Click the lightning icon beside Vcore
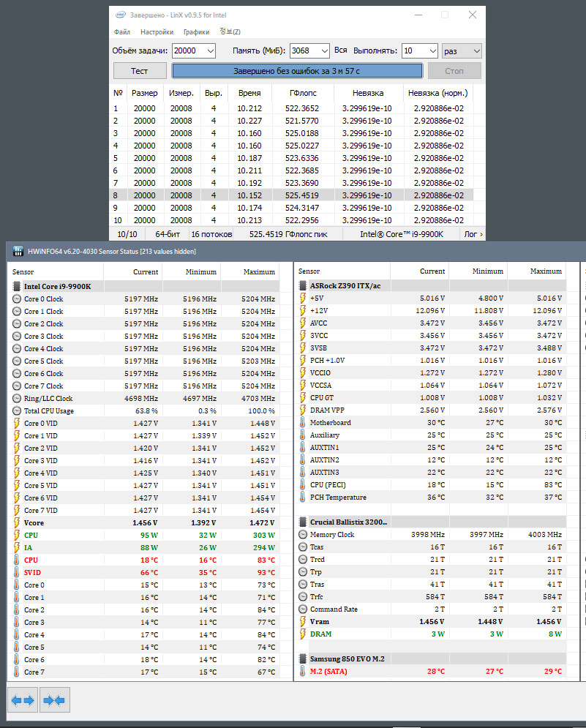 pyautogui.click(x=17, y=523)
